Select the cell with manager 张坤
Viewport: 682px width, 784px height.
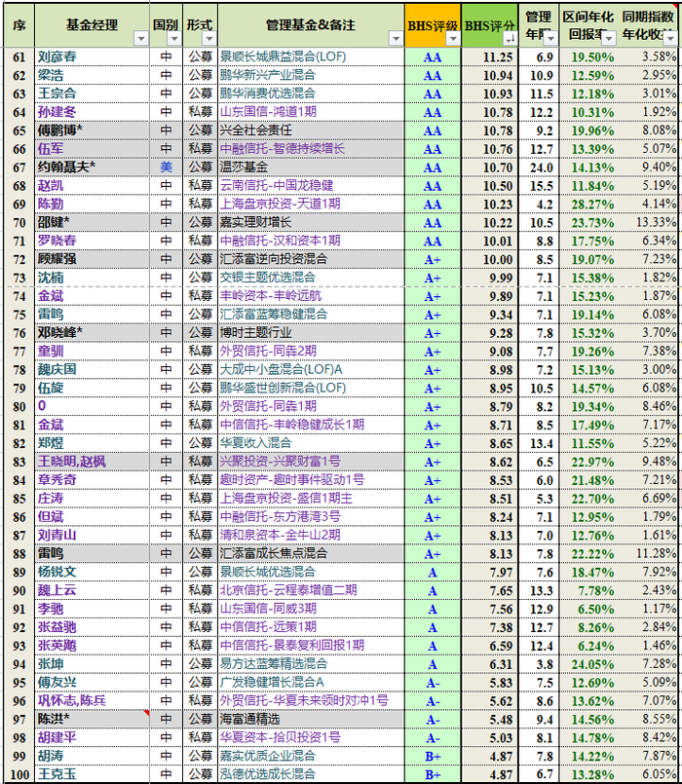coord(92,664)
